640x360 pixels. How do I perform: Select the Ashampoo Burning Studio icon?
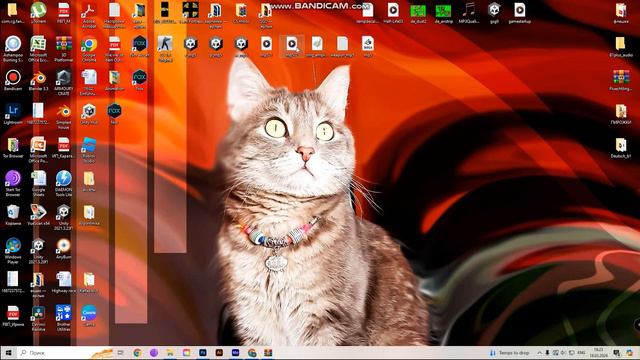[13, 49]
